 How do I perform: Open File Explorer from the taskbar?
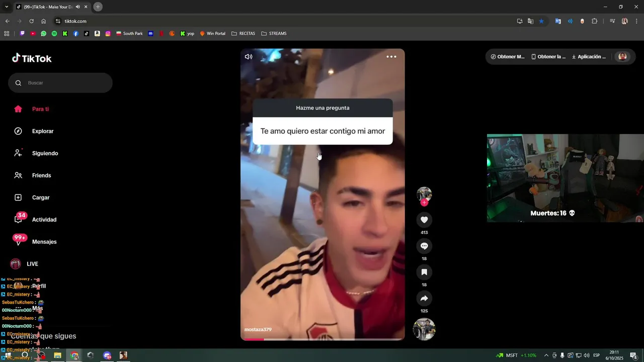57,355
